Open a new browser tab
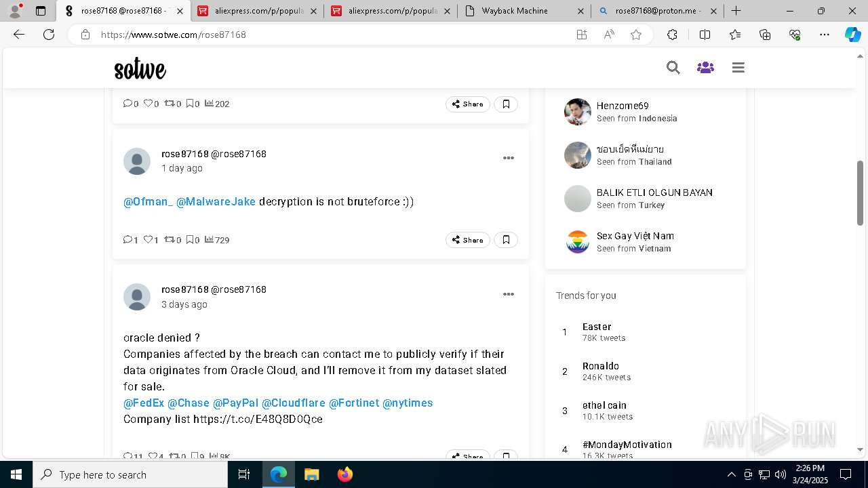868x488 pixels. pos(736,11)
